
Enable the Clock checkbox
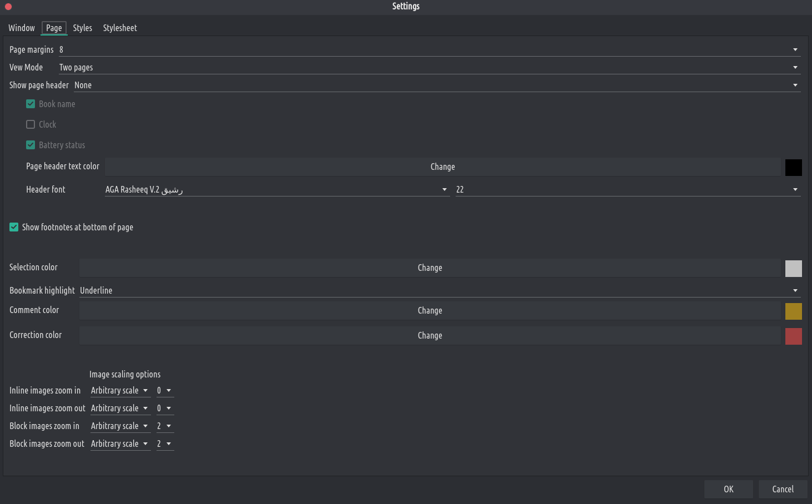(x=31, y=124)
